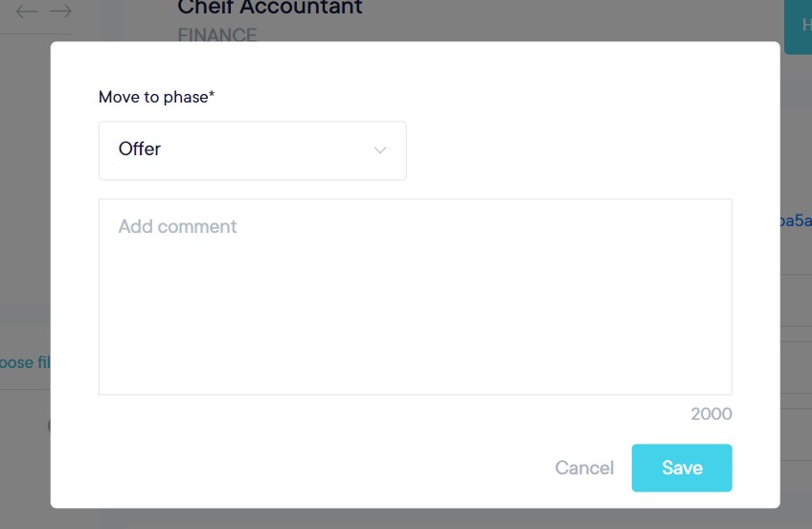This screenshot has height=529, width=812.
Task: Click the dimmed backdrop left of the dialog
Action: [25, 240]
